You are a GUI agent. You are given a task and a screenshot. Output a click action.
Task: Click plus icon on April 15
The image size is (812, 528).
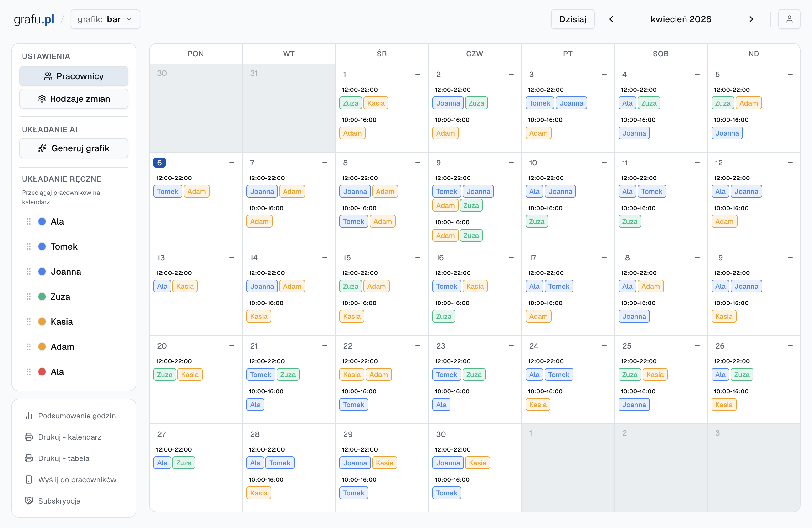pos(418,257)
